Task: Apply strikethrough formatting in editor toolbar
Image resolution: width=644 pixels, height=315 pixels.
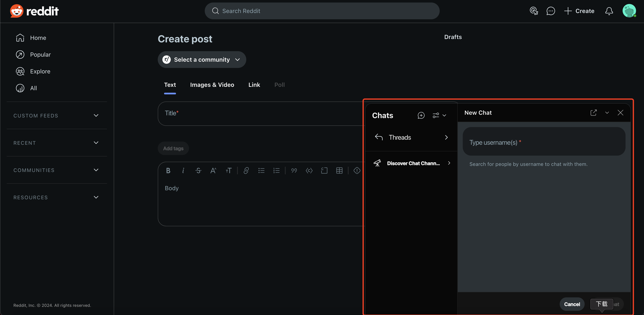Action: 198,171
